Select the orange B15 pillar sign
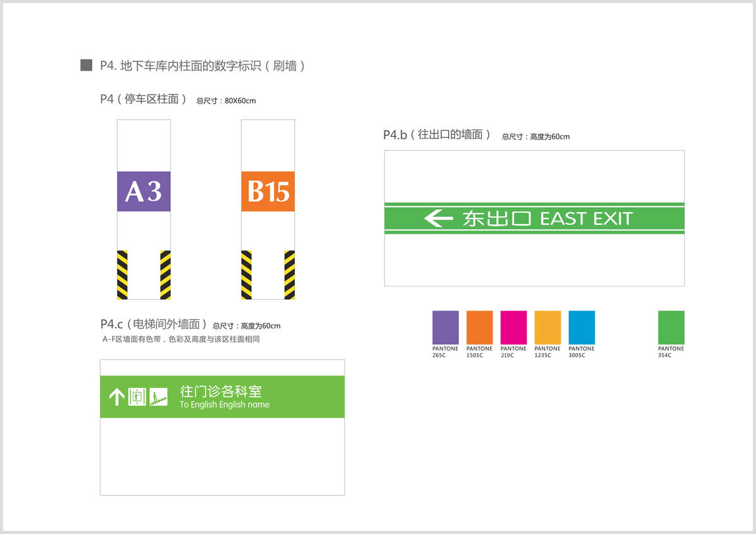Screen dimensions: 756x534 pyautogui.click(x=268, y=191)
